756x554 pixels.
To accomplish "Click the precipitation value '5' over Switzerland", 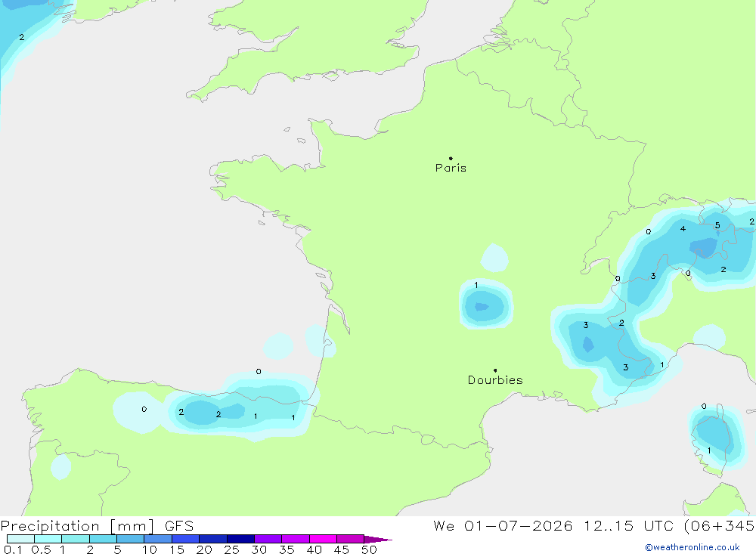I will [717, 225].
